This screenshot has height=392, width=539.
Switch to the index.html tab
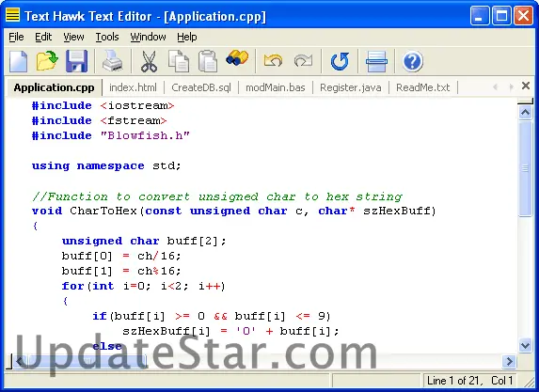coord(133,87)
